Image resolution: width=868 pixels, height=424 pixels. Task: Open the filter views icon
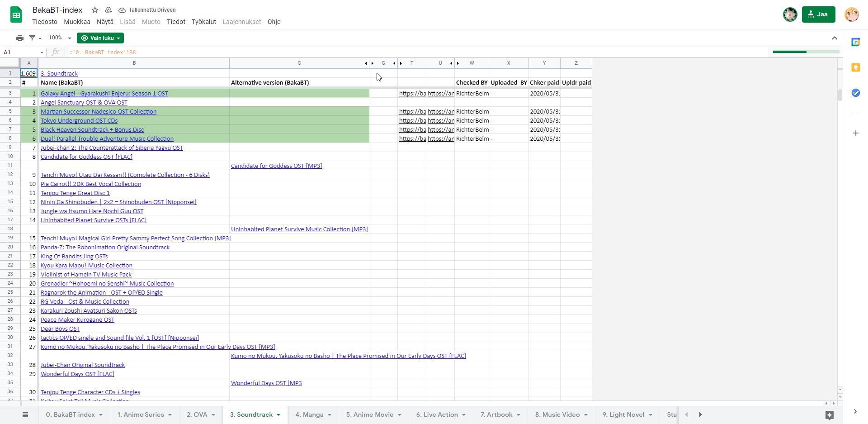click(x=33, y=38)
